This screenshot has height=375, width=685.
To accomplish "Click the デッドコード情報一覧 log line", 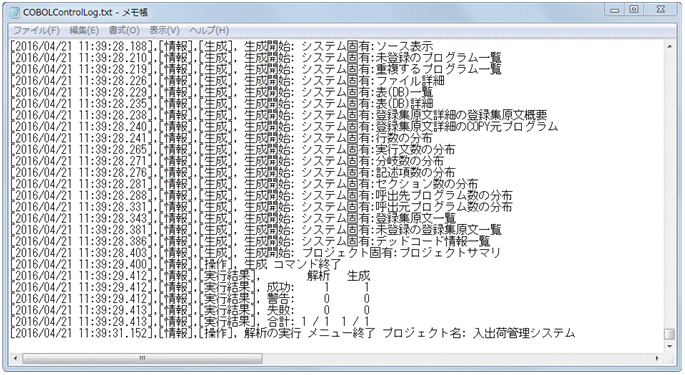I will click(250, 241).
